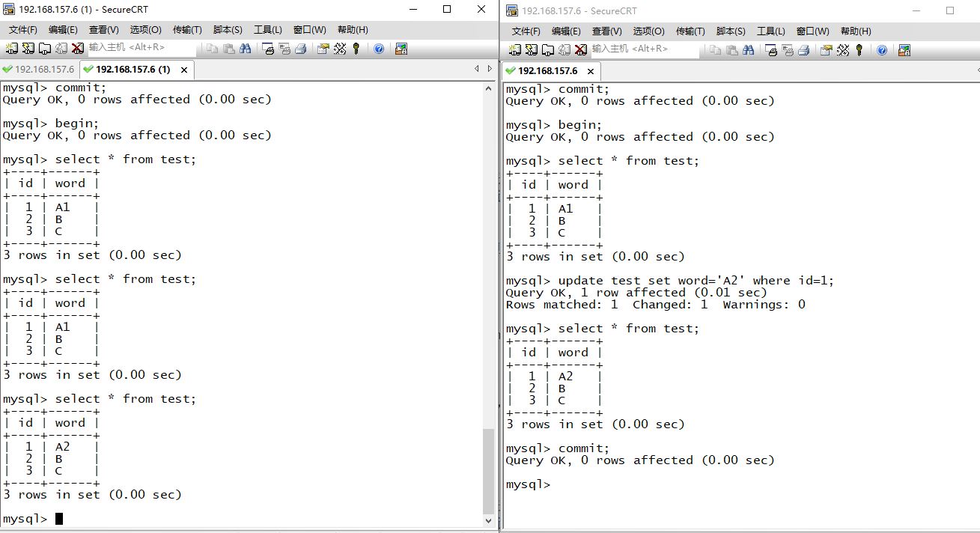
Task: Click the A2 cell in right terminal
Action: point(566,377)
